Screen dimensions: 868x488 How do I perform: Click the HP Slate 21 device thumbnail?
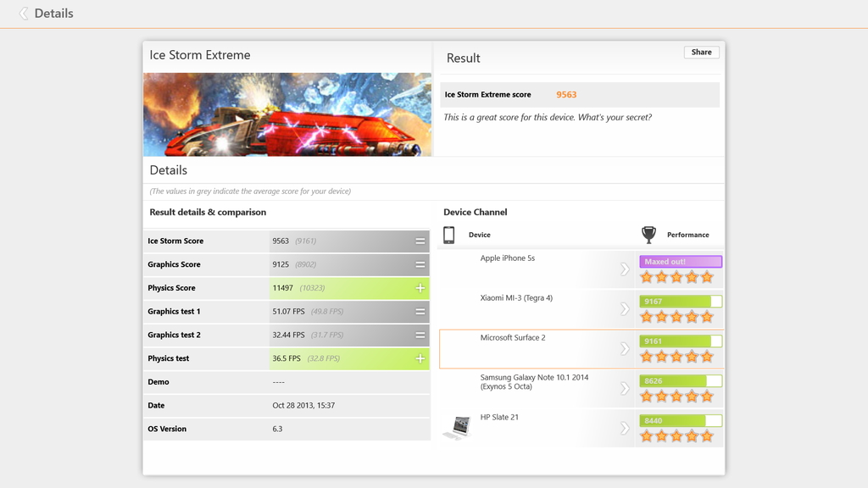(x=458, y=426)
